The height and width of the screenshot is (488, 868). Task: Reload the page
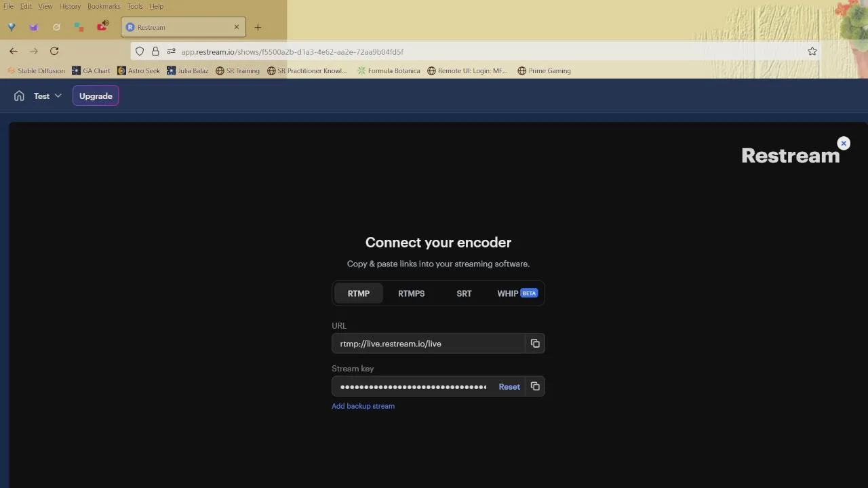click(x=54, y=51)
